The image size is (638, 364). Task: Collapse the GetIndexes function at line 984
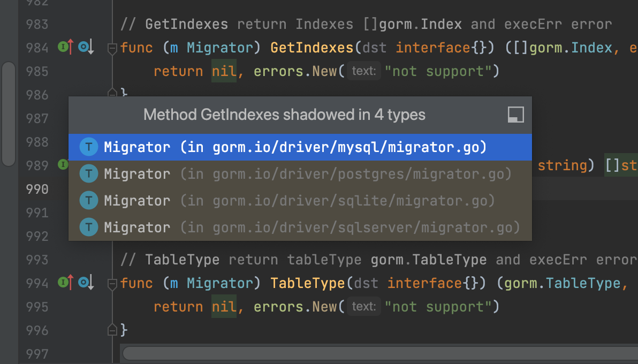[x=112, y=49]
